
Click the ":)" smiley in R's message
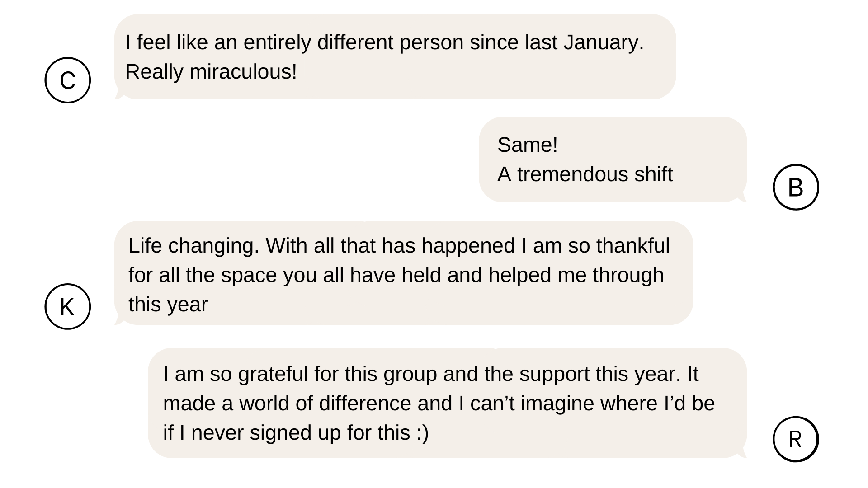422,433
